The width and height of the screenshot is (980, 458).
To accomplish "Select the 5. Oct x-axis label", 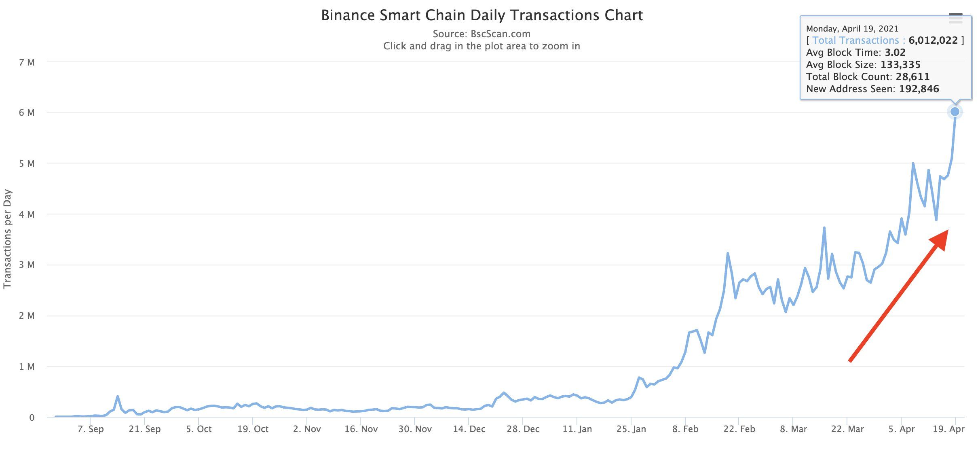I will coord(199,429).
